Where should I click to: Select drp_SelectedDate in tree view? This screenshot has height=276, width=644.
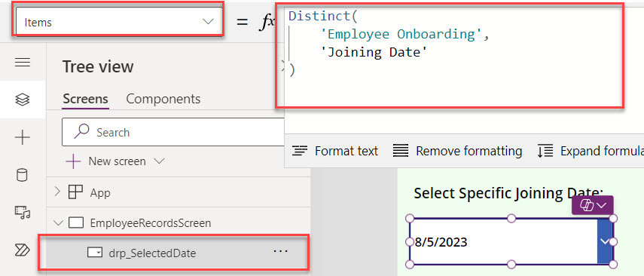click(x=152, y=253)
